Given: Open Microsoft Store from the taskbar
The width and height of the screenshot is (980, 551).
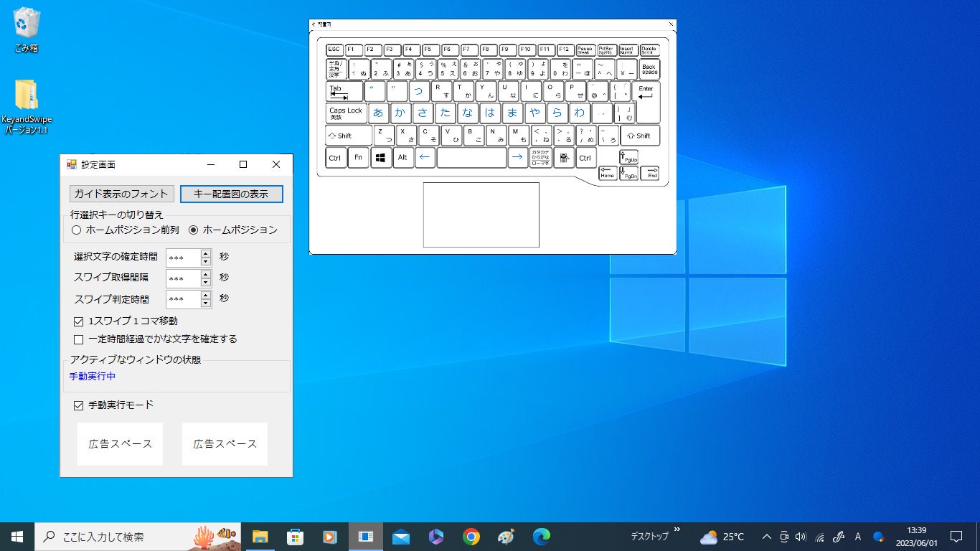Looking at the screenshot, I should tap(295, 537).
